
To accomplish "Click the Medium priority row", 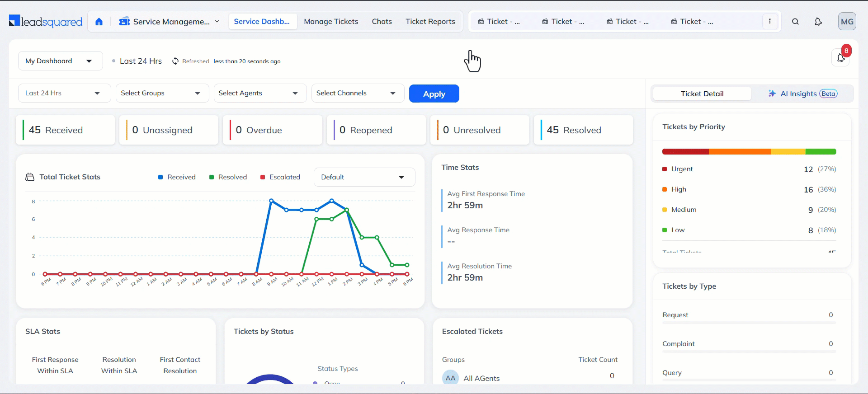I will [x=749, y=210].
